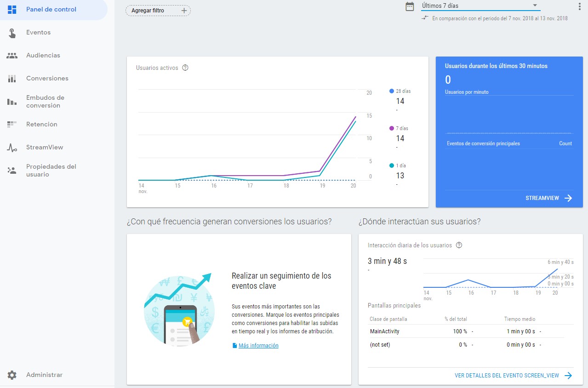Image resolution: width=588 pixels, height=388 pixels.
Task: Open the calendar date picker icon
Action: pos(410,6)
